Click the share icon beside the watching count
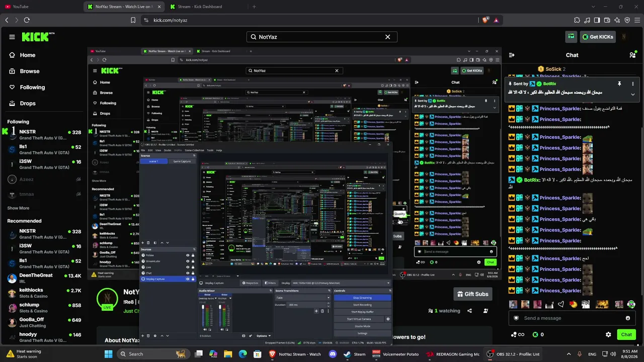 [x=469, y=311]
